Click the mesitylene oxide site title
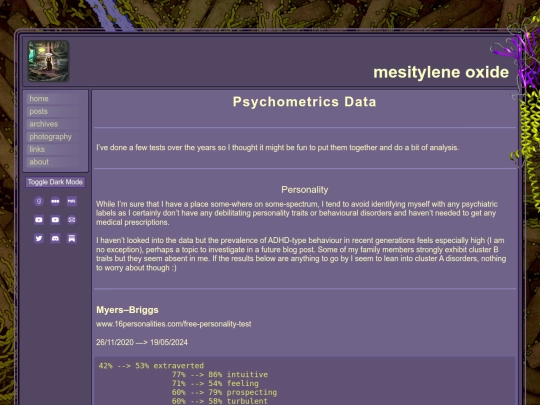540x405 pixels. click(x=441, y=72)
